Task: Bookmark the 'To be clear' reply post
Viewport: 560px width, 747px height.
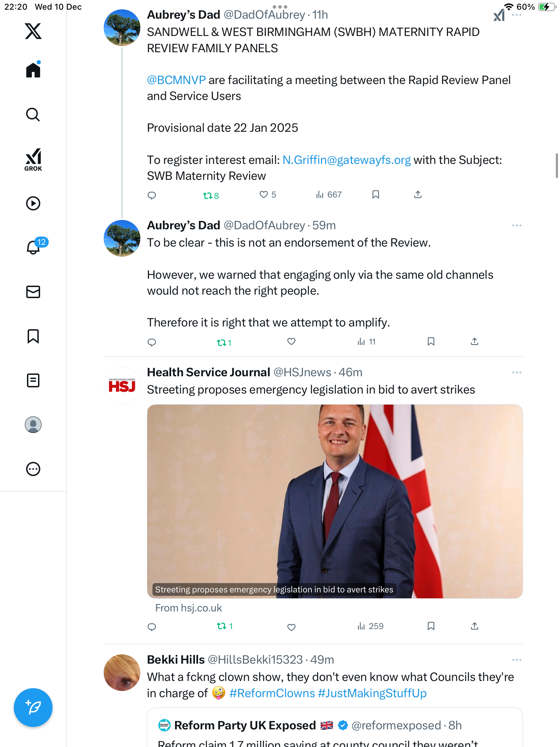Action: point(431,342)
